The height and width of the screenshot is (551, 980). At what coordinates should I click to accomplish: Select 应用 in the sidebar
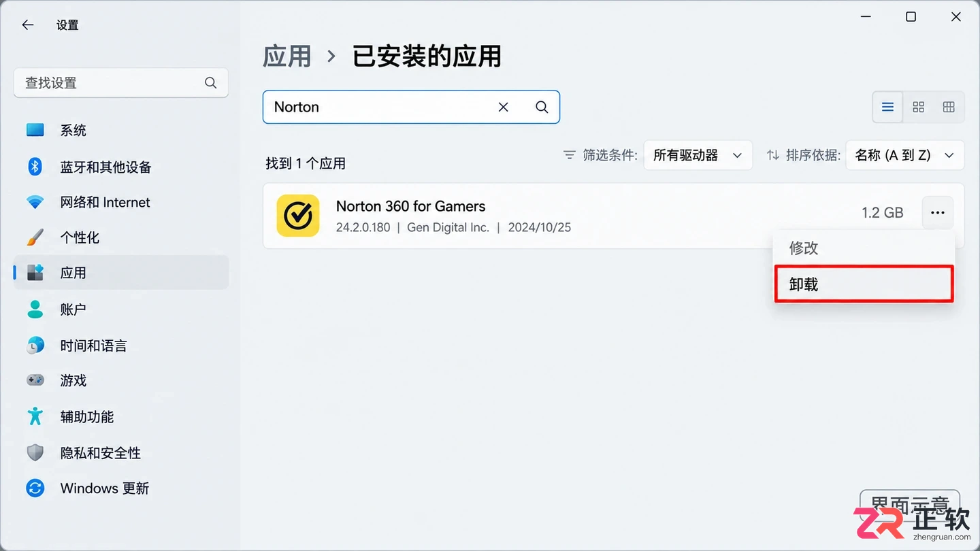(121, 273)
